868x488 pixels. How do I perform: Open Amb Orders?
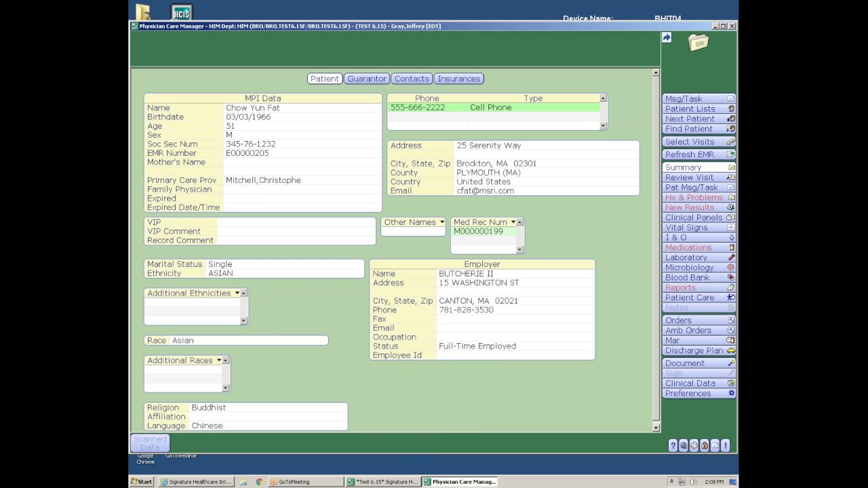[x=699, y=331]
